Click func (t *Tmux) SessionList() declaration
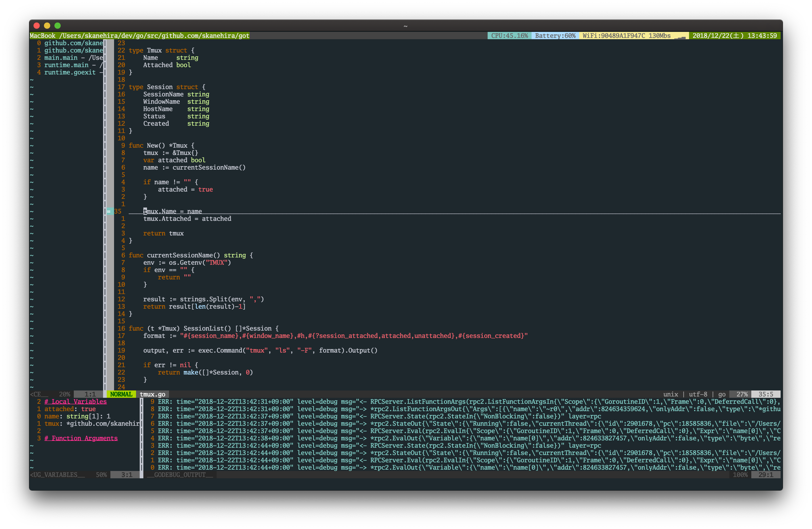The width and height of the screenshot is (812, 529). tap(204, 329)
